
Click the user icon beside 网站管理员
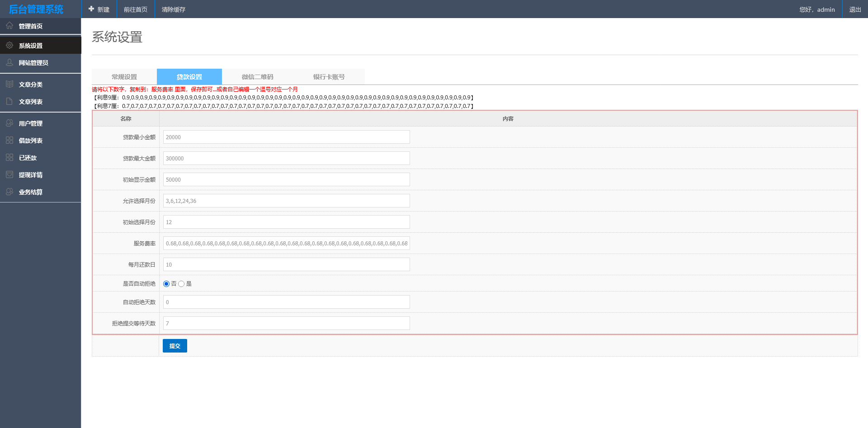coord(9,62)
